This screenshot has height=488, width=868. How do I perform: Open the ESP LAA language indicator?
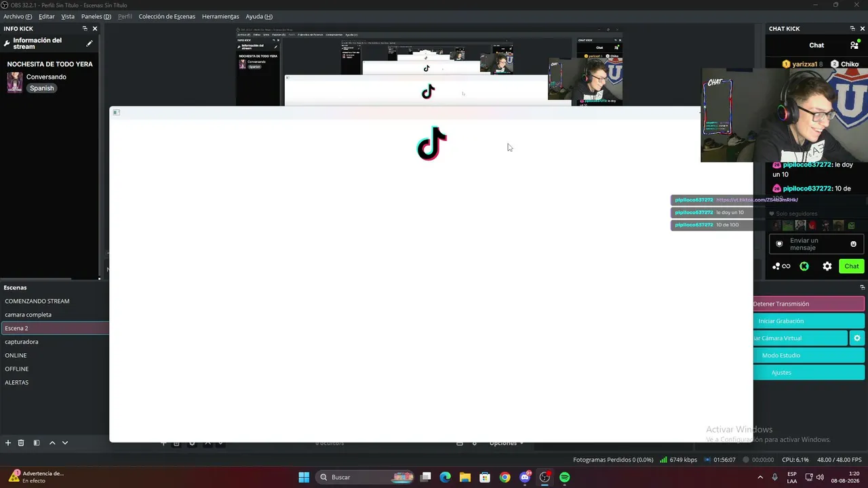coord(792,477)
